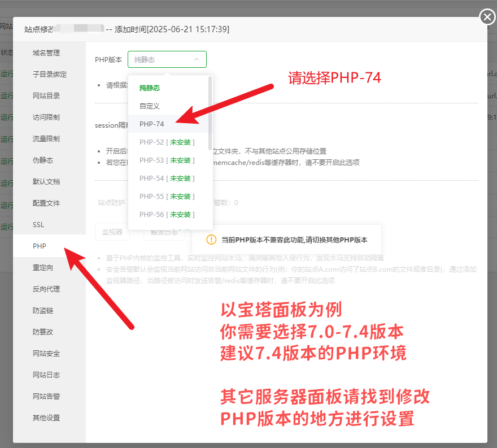Open 配置文件 in the sidebar
The width and height of the screenshot is (497, 448).
click(46, 203)
